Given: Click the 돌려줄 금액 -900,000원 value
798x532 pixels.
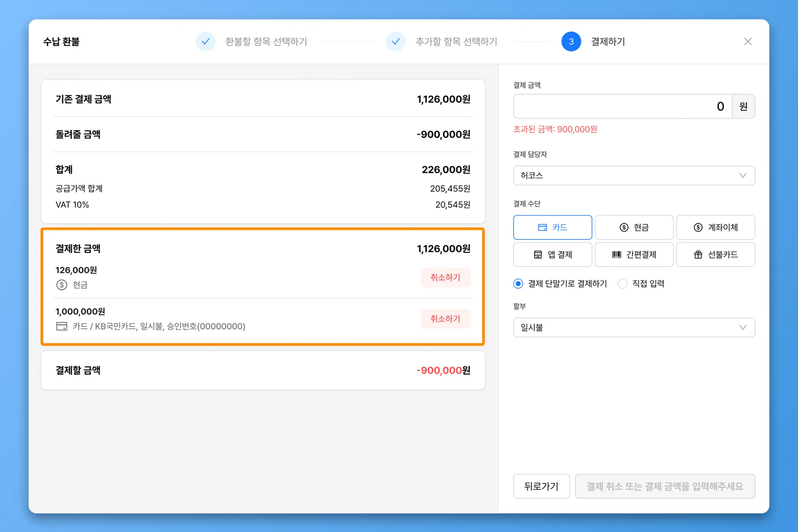Looking at the screenshot, I should tap(443, 134).
